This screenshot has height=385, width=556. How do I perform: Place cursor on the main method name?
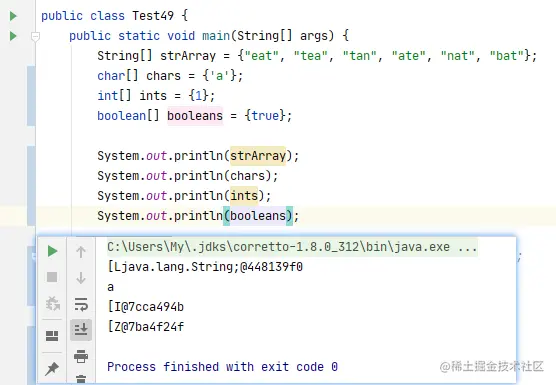216,36
